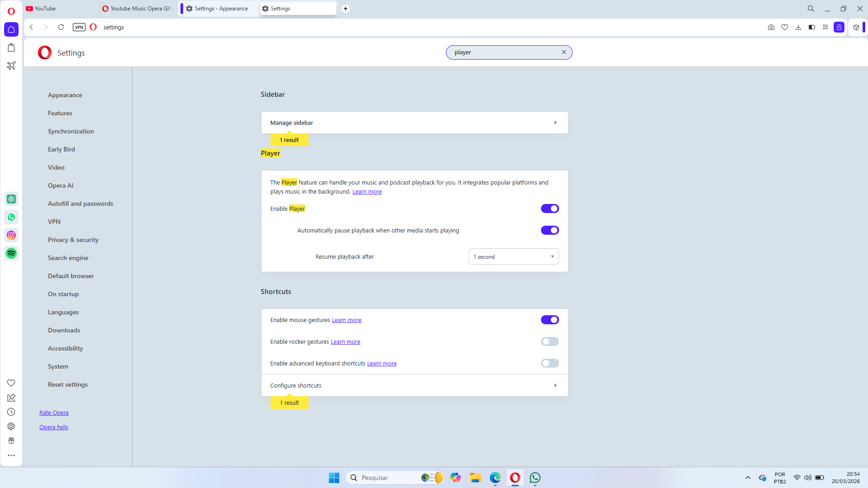Screen dimensions: 868x488
Task: Click the Rate Opera link
Action: 53,412
